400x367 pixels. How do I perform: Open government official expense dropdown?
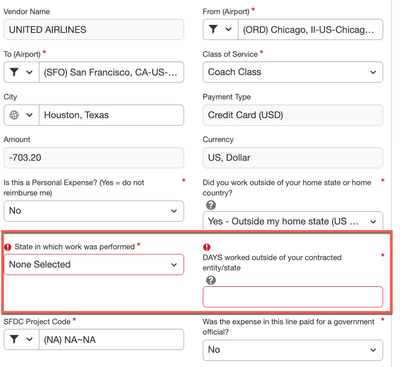point(293,350)
